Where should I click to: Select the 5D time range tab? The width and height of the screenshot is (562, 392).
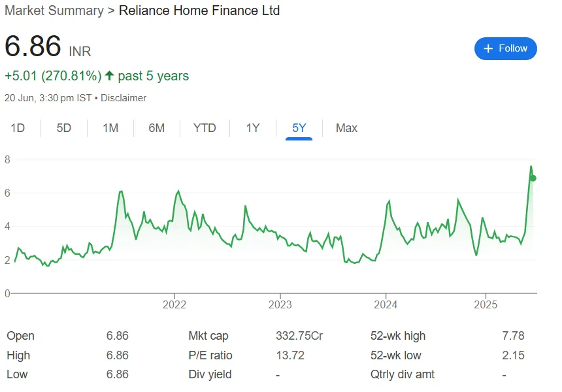click(x=64, y=128)
